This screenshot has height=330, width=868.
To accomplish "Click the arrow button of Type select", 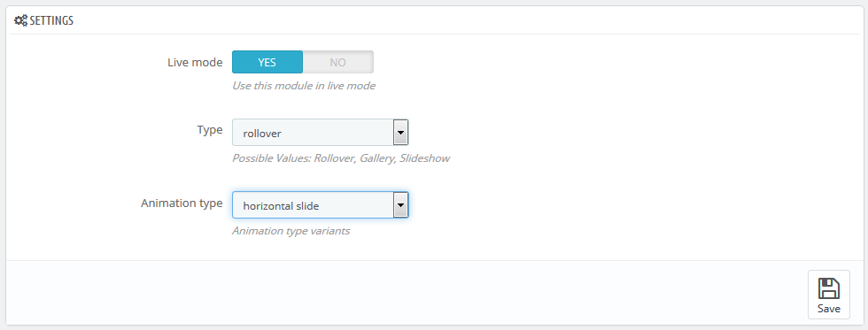I will pos(400,133).
